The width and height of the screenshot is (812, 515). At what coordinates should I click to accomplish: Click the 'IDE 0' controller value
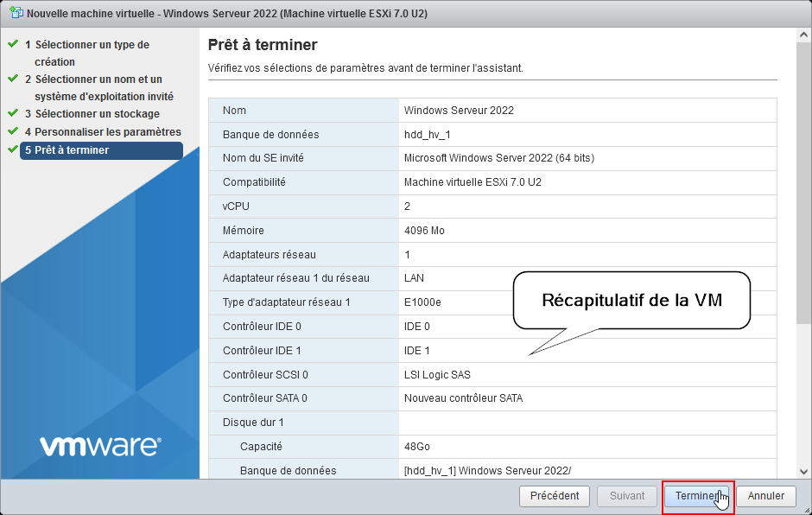417,327
